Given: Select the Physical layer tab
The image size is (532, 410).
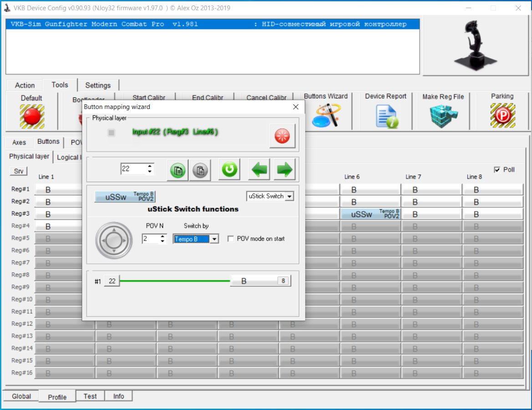Looking at the screenshot, I should [x=29, y=156].
